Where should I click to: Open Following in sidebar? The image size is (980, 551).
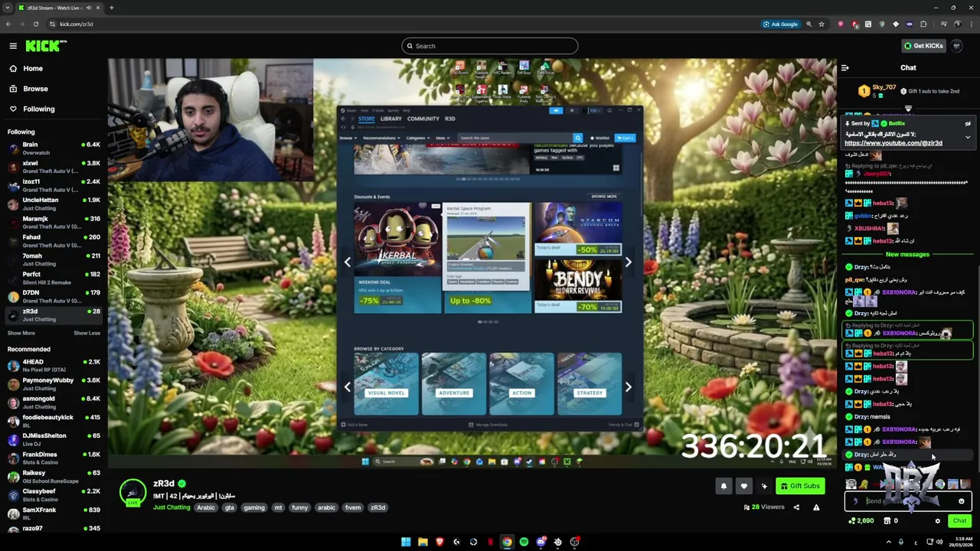coord(38,109)
